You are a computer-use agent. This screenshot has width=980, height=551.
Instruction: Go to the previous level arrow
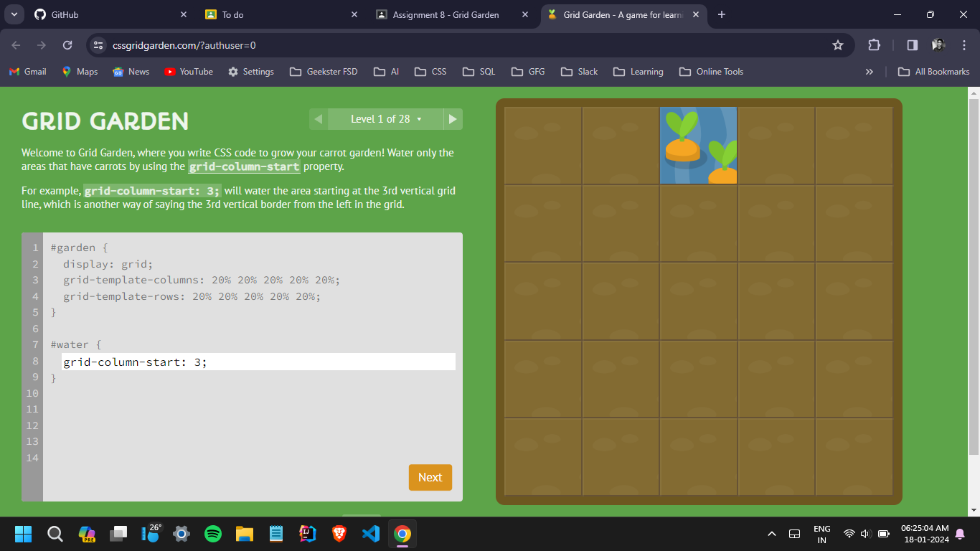(319, 119)
